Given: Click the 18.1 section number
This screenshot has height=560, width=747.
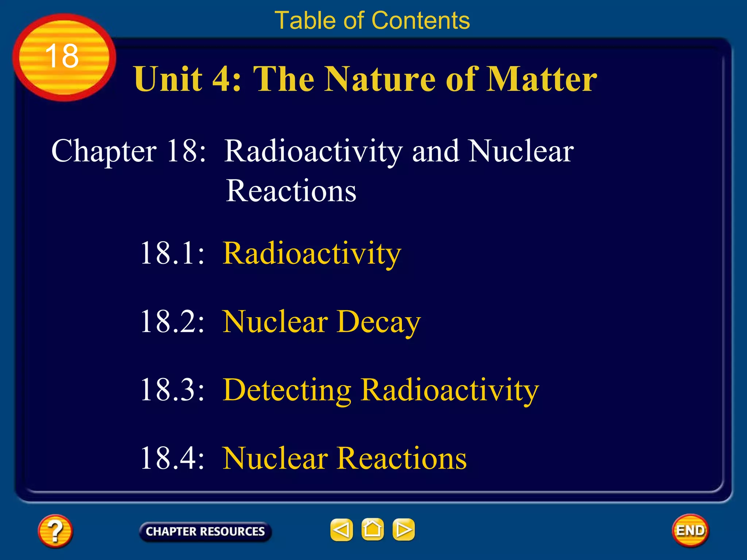Looking at the screenshot, I should (172, 253).
